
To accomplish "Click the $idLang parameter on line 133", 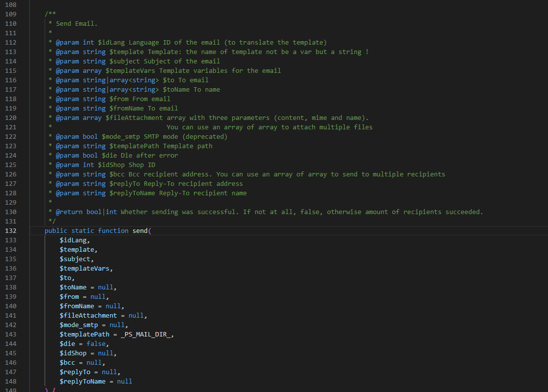I will tap(73, 240).
